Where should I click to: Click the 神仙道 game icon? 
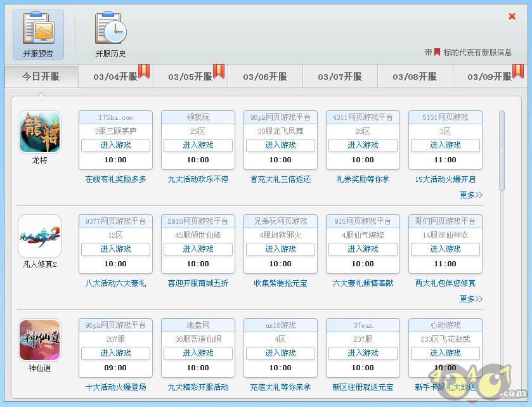click(40, 340)
